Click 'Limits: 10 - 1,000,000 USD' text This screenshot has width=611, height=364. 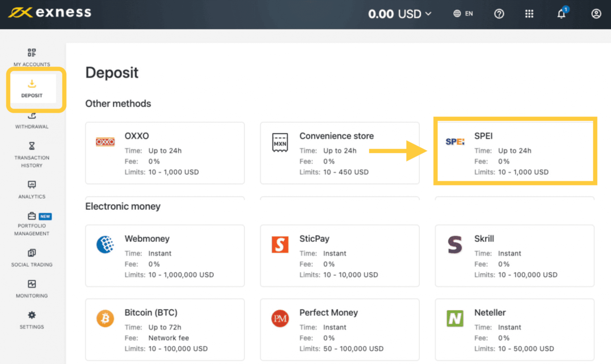point(169,275)
